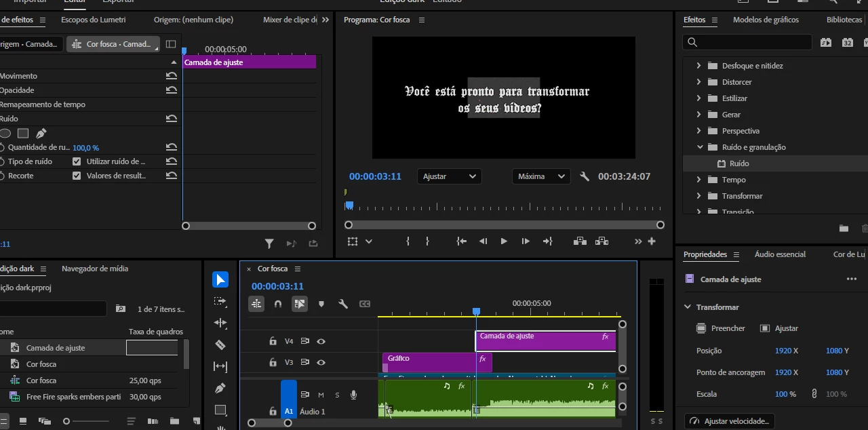This screenshot has height=430, width=868.
Task: Click the Lift button
Action: [x=580, y=241]
